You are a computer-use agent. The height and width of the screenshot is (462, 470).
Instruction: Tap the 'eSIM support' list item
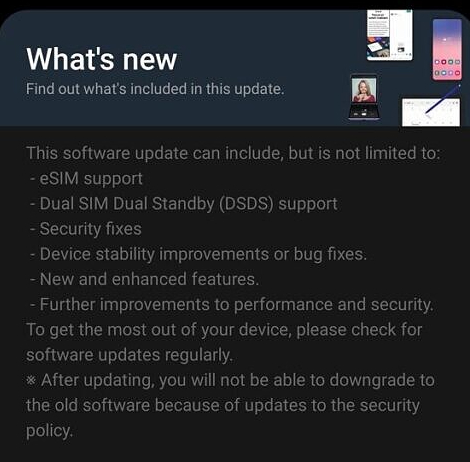tap(86, 179)
